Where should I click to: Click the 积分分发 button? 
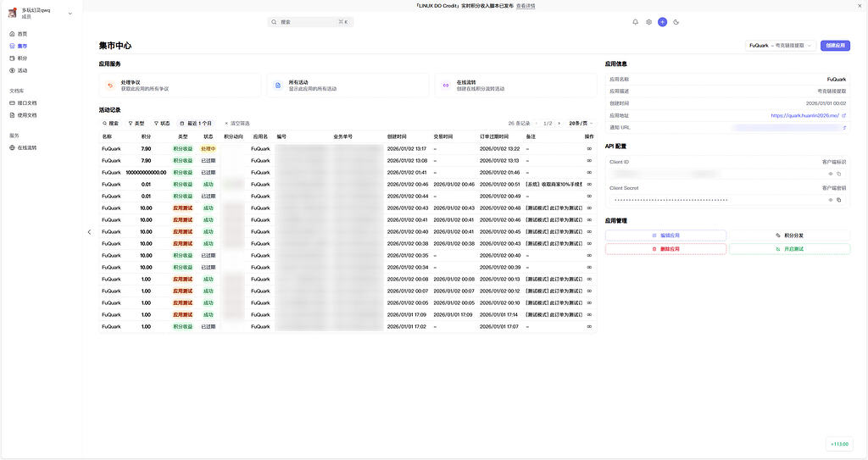pos(789,236)
